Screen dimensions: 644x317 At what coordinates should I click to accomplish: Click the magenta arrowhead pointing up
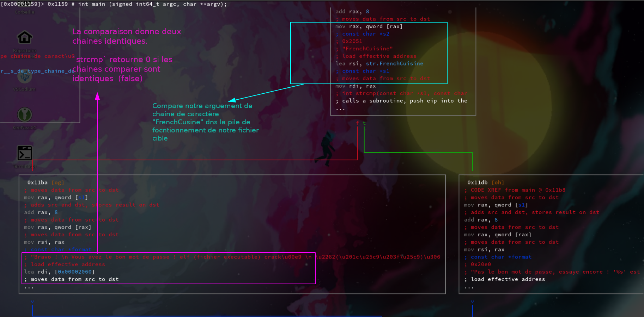[97, 96]
